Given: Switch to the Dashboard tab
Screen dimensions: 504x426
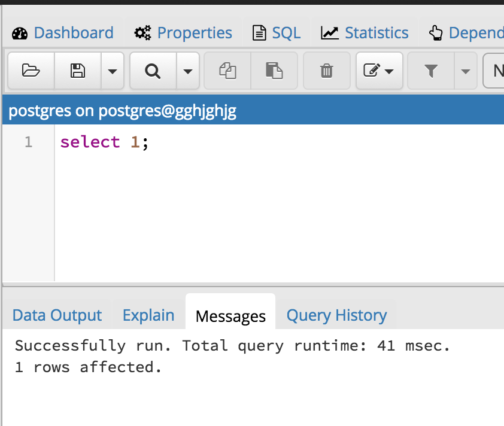Looking at the screenshot, I should coord(63,32).
